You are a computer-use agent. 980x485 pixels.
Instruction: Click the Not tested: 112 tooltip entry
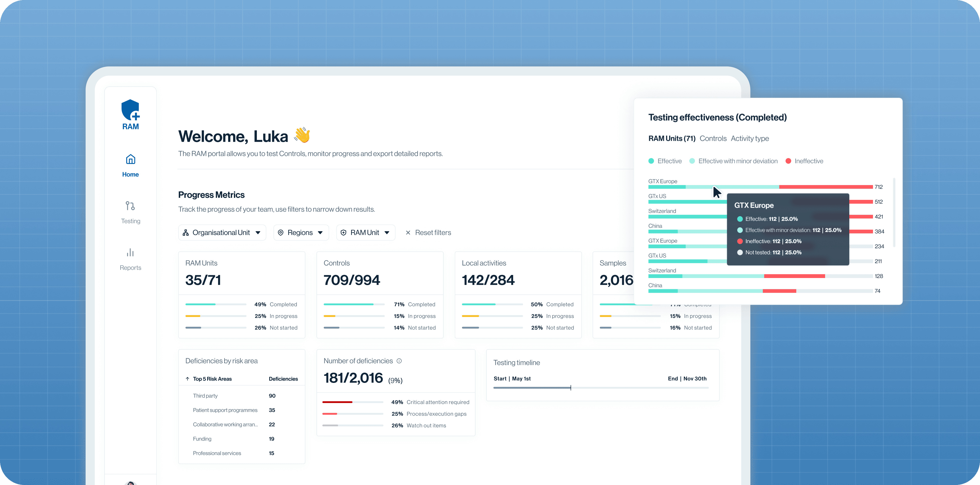pos(769,252)
